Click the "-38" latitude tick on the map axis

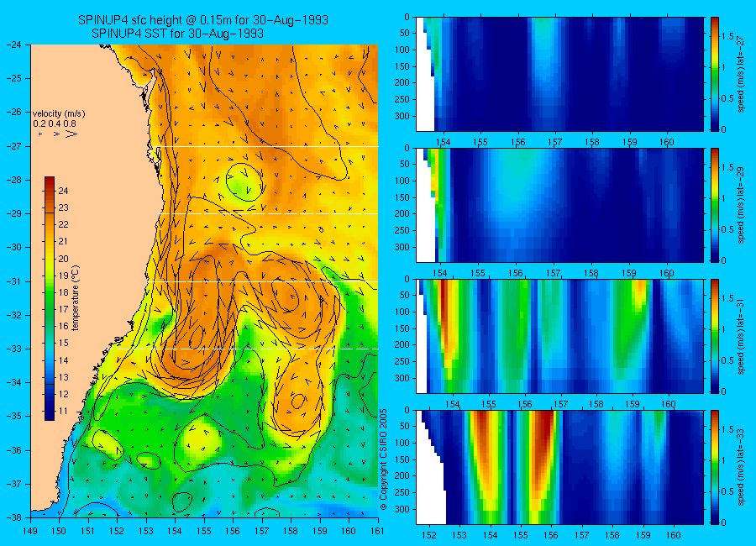tap(13, 517)
